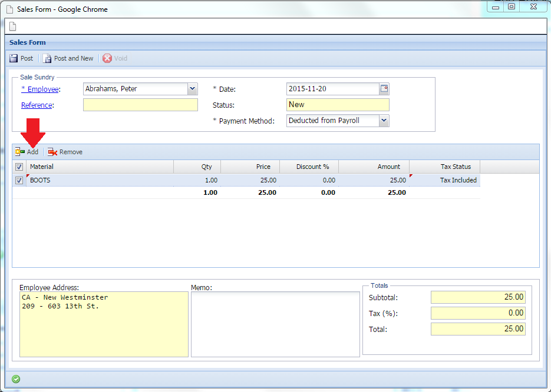The image size is (551, 392).
Task: Open the Date calendar picker
Action: click(x=384, y=89)
